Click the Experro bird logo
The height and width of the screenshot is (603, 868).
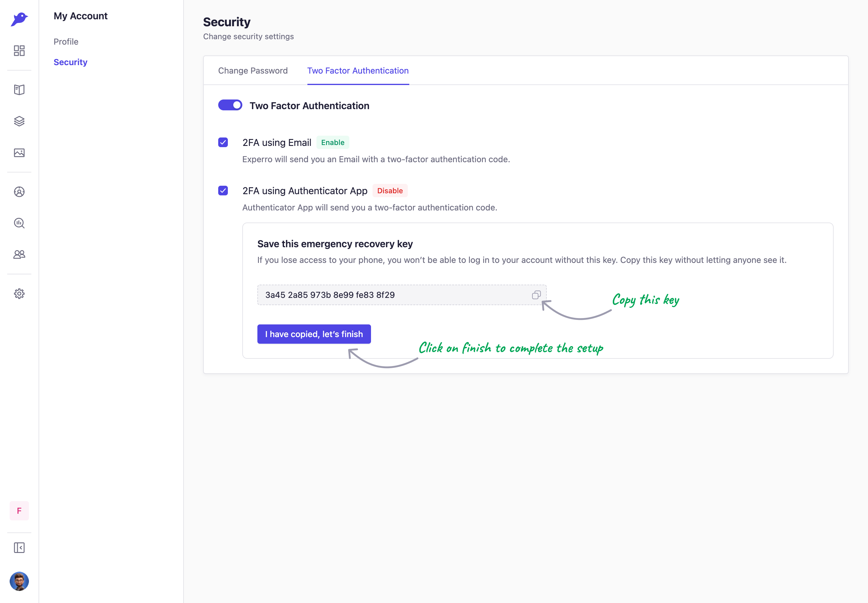click(19, 19)
